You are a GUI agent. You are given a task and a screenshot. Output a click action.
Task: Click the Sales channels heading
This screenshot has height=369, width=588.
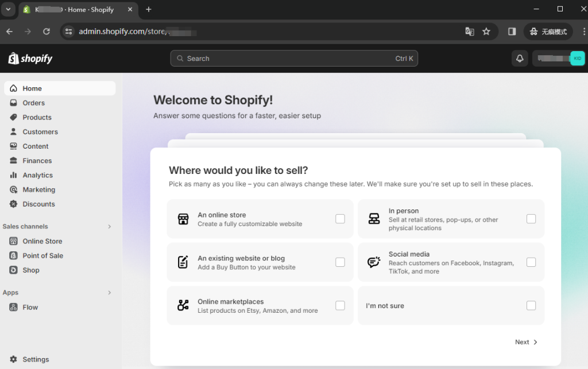click(25, 226)
